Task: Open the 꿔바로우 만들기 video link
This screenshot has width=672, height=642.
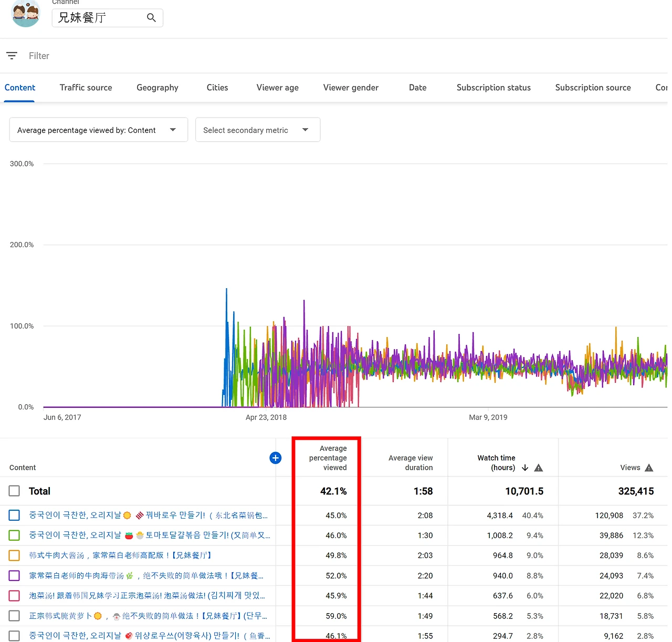Action: click(149, 515)
